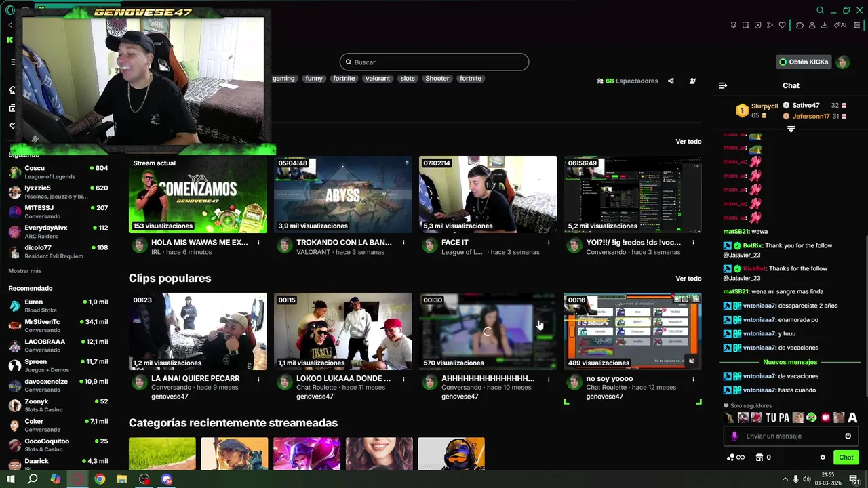Open options menu for LOKOO LUKAAA clip
Viewport: 868px width, 488px height.
tap(403, 379)
